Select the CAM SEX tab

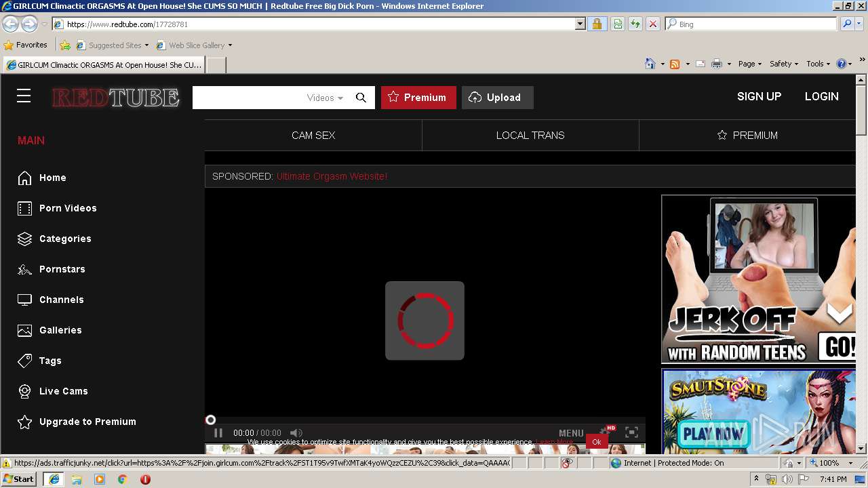point(313,136)
